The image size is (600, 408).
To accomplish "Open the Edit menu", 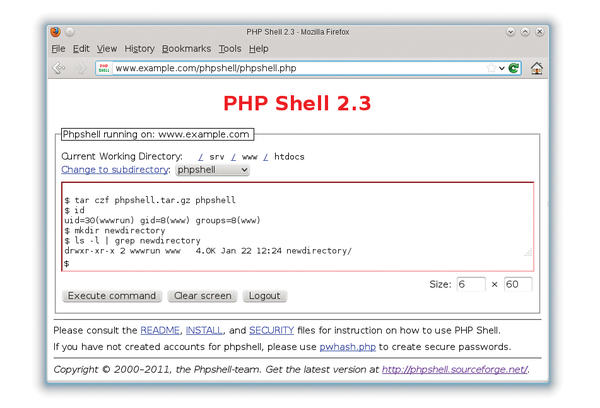I will 81,49.
